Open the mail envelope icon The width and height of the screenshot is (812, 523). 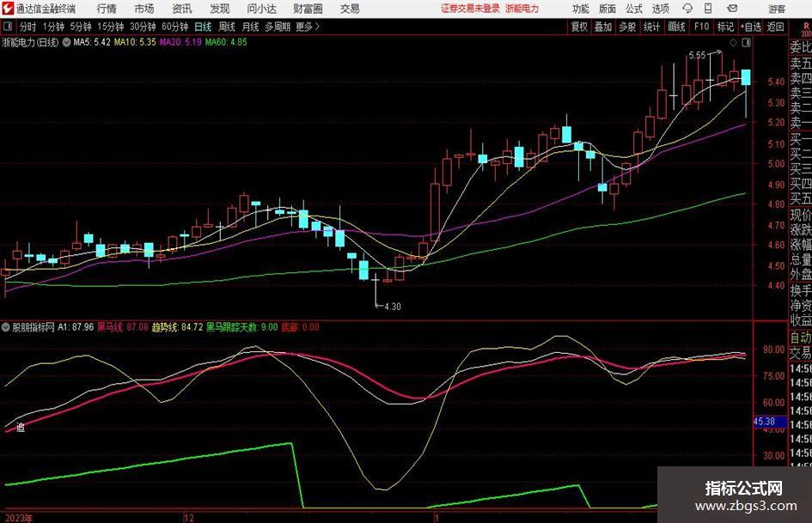coord(732,9)
